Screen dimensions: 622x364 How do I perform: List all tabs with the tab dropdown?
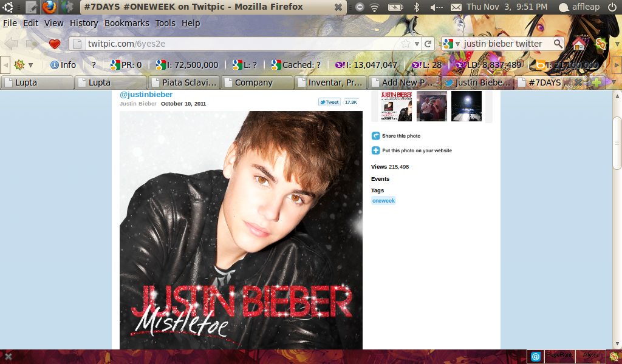(613, 83)
